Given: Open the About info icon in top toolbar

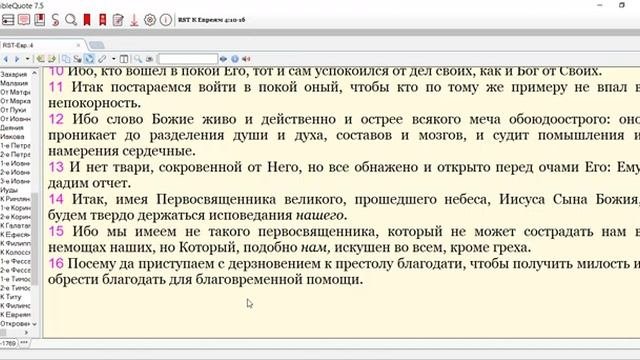Looking at the screenshot, I should point(165,20).
